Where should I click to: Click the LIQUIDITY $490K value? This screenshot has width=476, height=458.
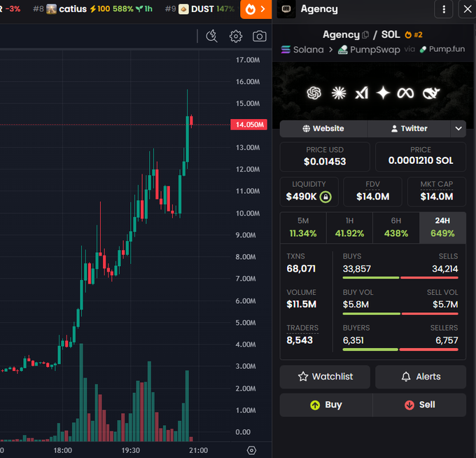301,197
